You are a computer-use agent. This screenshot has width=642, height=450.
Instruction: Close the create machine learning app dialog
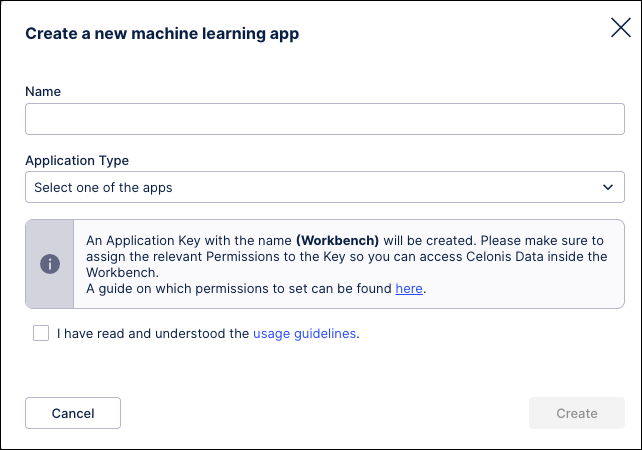pos(621,27)
